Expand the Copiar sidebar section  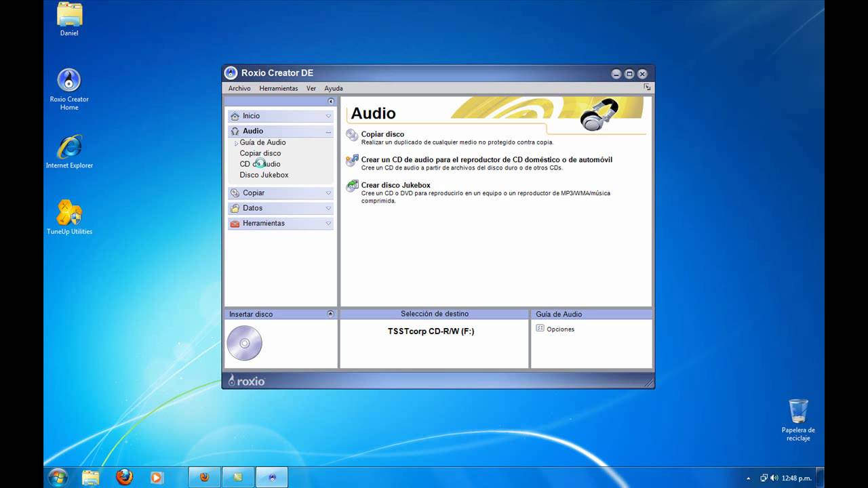pos(281,192)
